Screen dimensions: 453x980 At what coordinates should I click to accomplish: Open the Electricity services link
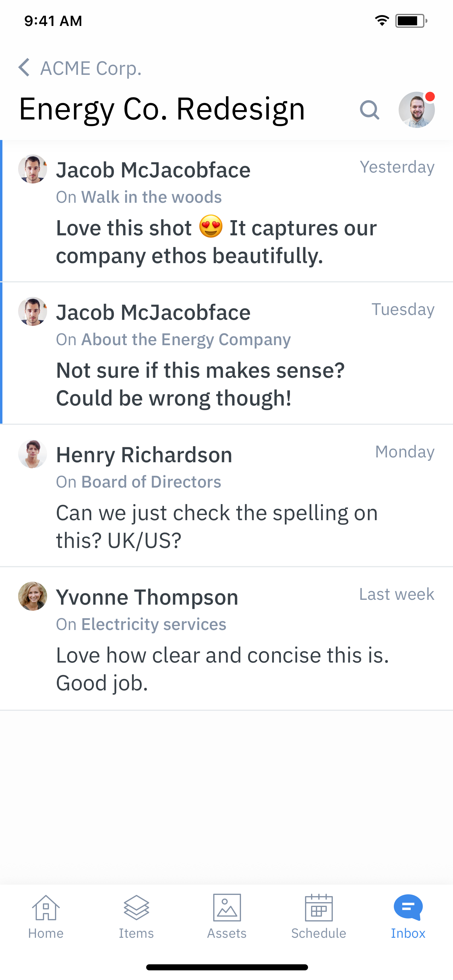(154, 624)
